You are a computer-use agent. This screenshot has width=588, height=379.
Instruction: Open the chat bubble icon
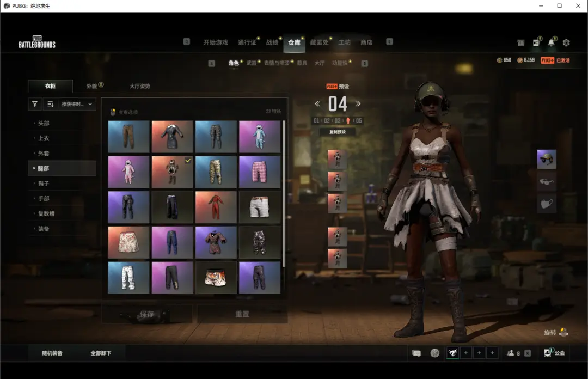coord(416,353)
